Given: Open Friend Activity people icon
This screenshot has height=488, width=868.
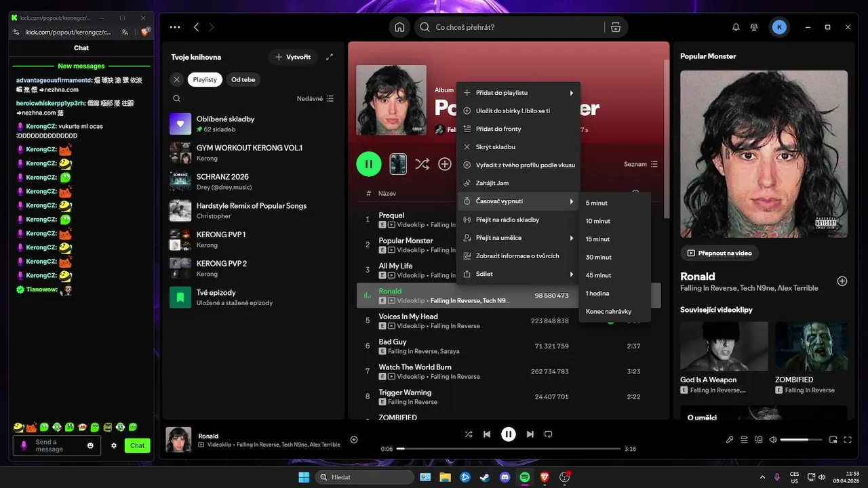Looking at the screenshot, I should (754, 27).
